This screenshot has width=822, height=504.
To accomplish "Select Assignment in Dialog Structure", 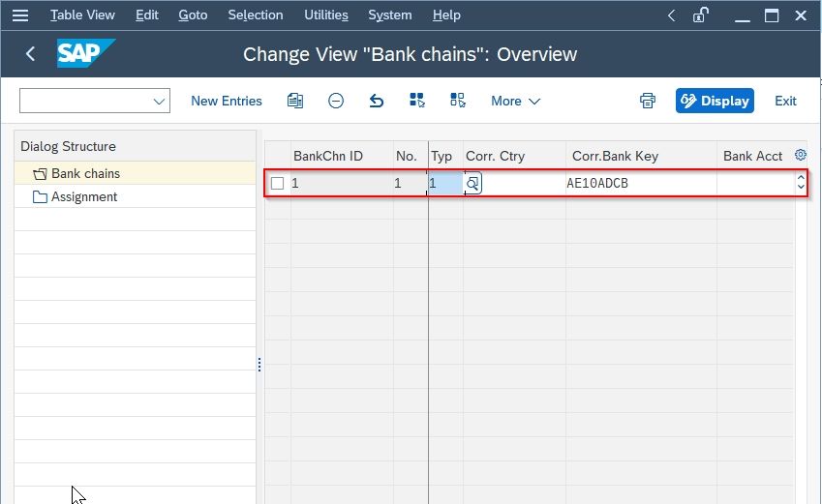I will (84, 197).
